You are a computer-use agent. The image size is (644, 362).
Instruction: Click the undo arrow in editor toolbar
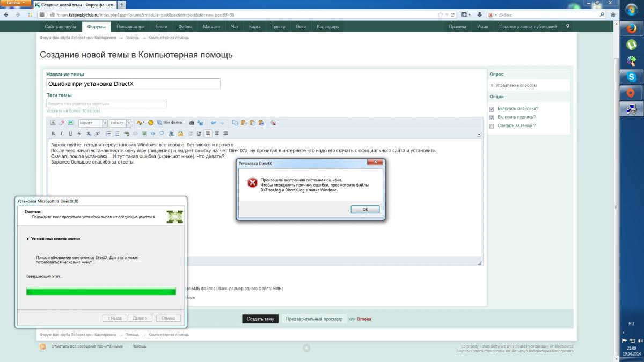point(213,123)
